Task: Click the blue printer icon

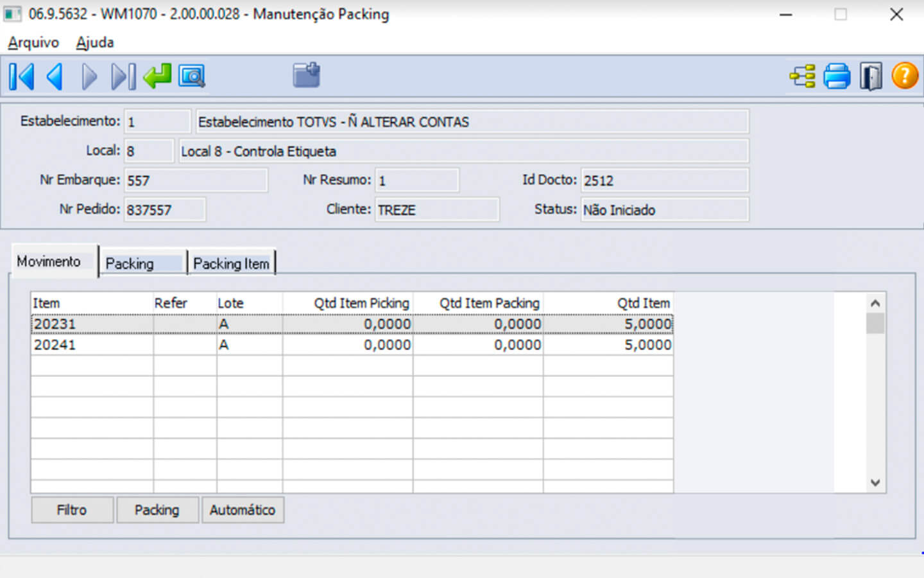Action: coord(836,76)
